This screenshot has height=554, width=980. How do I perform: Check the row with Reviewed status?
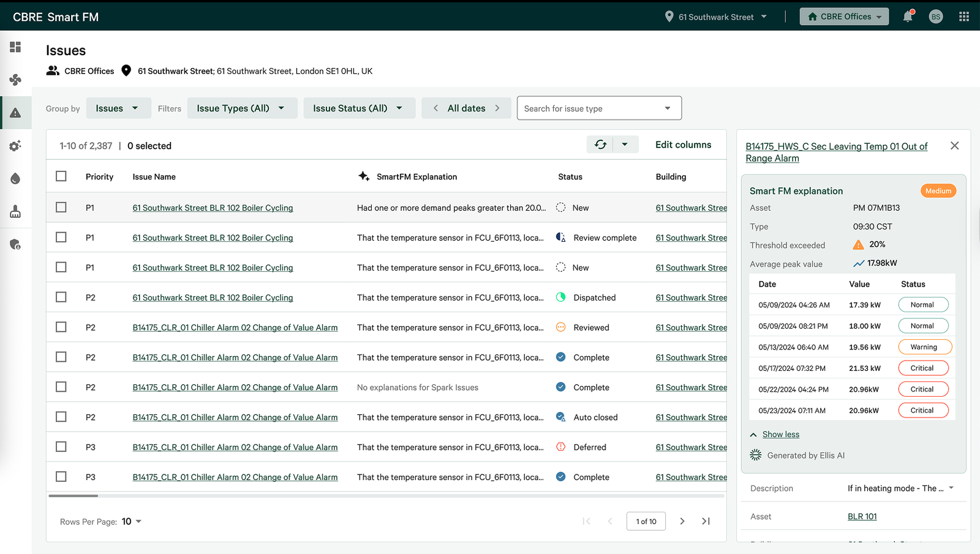[61, 327]
